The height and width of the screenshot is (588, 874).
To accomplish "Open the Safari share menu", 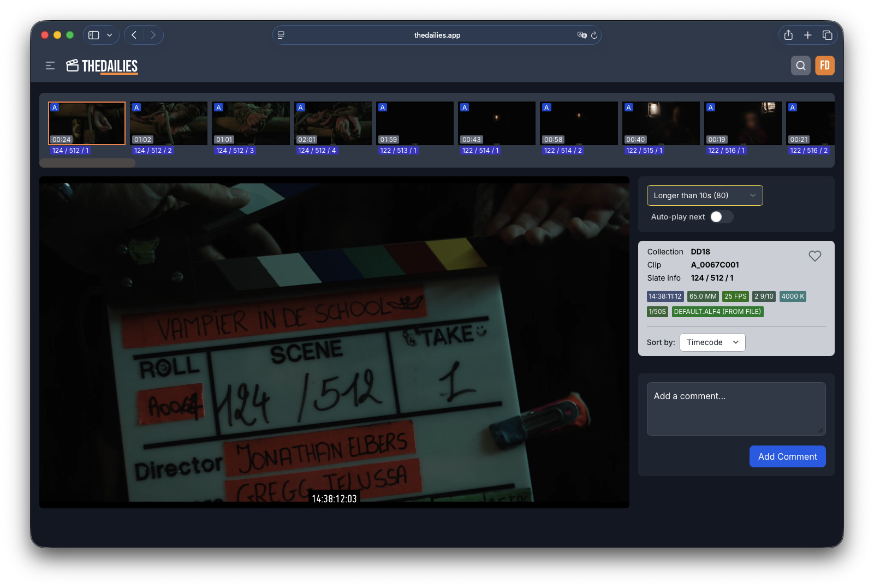I will click(788, 35).
